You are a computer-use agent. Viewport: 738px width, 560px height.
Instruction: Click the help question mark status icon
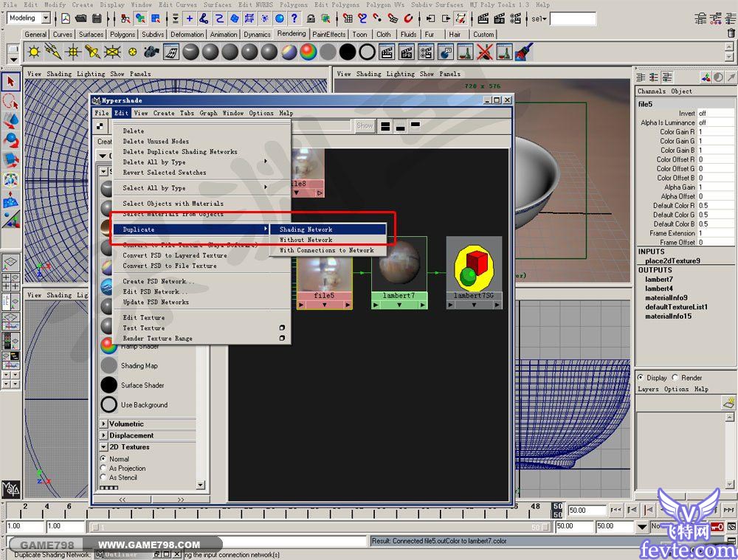pyautogui.click(x=294, y=18)
